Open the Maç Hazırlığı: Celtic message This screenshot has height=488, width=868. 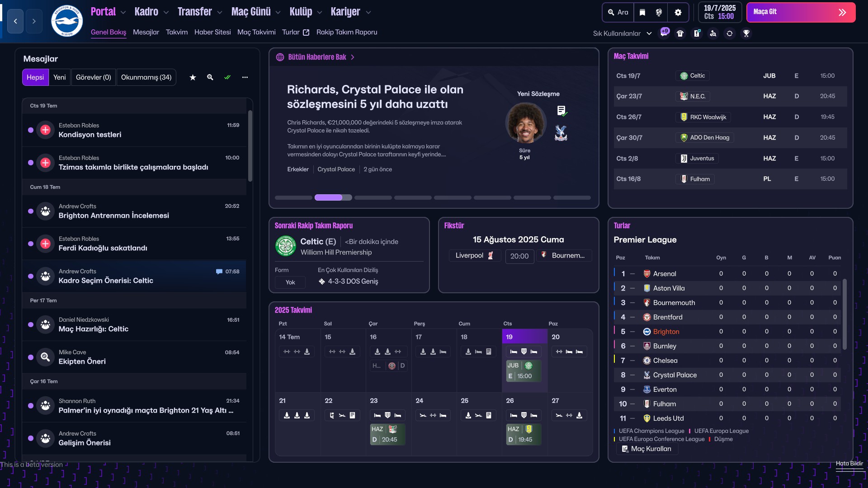click(x=134, y=324)
